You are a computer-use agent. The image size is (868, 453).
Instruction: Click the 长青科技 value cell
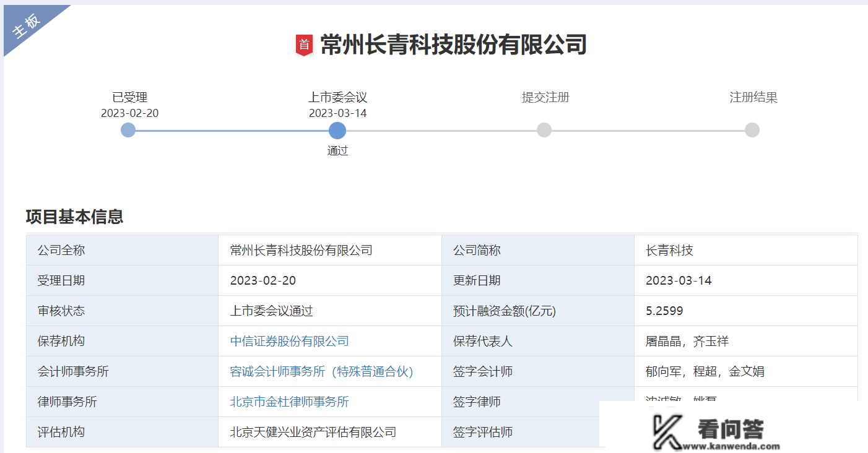coord(746,250)
